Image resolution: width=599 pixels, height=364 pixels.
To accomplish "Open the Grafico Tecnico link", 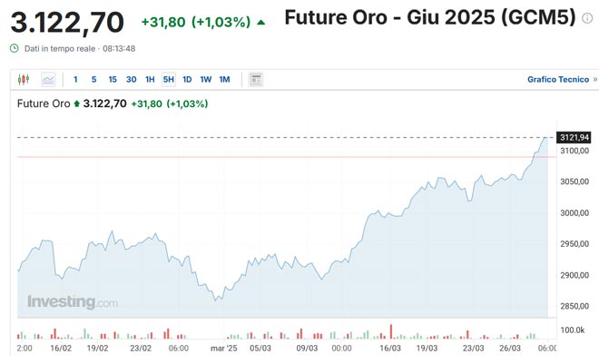I will [x=558, y=80].
